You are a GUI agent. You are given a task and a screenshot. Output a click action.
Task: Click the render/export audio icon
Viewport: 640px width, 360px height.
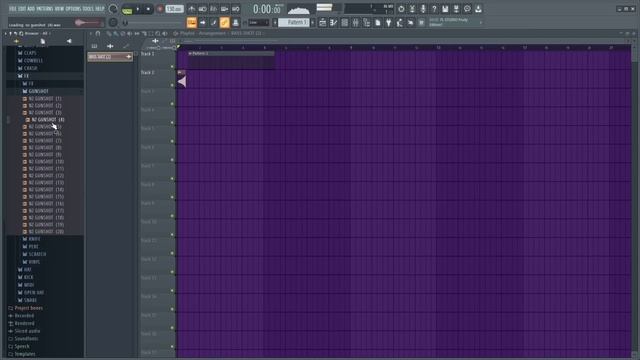click(x=456, y=9)
